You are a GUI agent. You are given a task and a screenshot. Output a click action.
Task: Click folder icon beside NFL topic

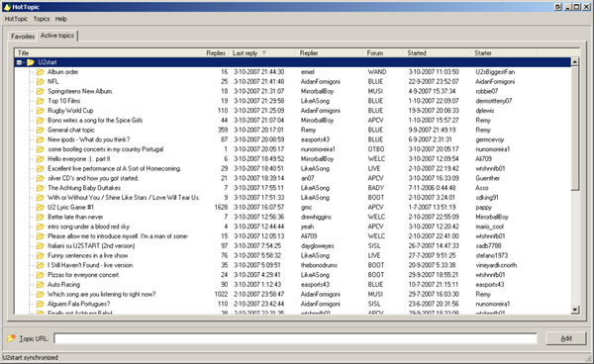click(x=41, y=82)
